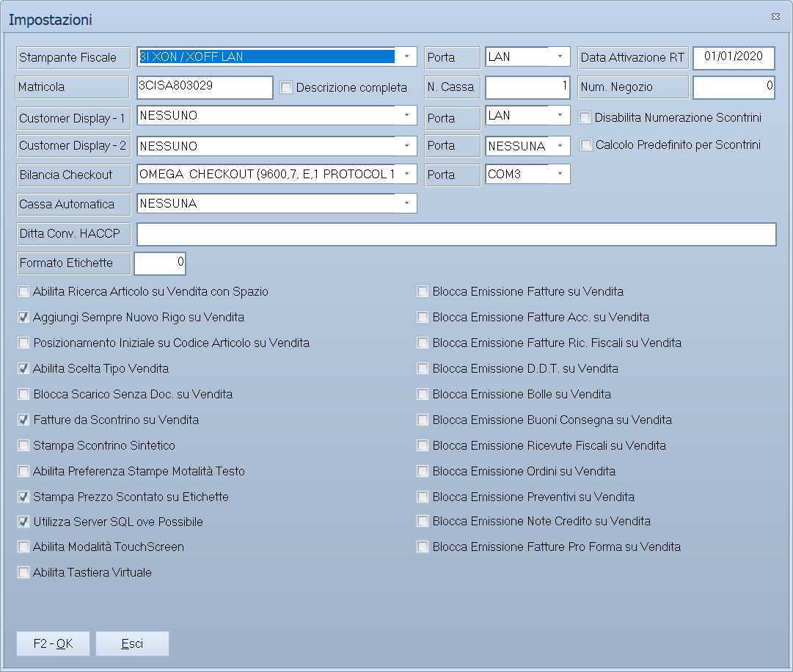Expand the Stampante Fiscale Porta dropdown
This screenshot has width=793, height=672.
tap(560, 56)
